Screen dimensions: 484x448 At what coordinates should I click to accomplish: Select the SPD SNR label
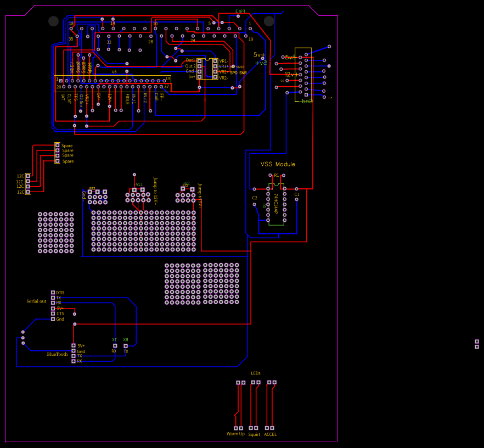tap(238, 73)
